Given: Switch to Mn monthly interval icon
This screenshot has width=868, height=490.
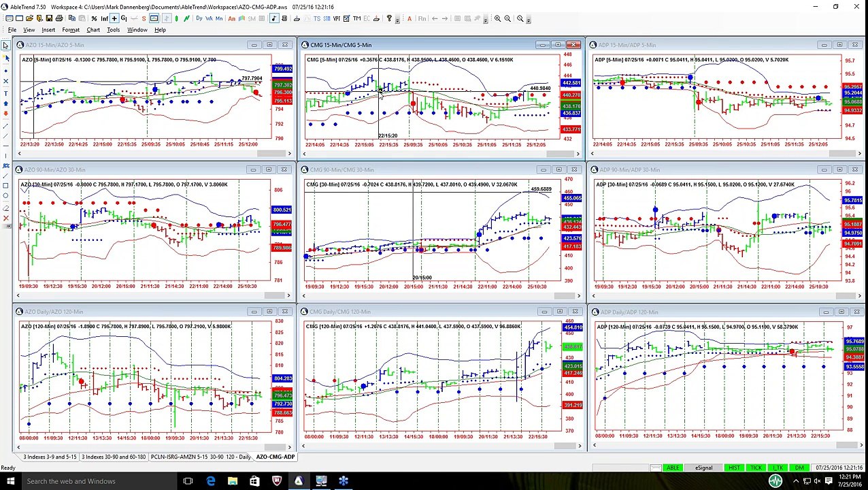Looking at the screenshot, I should point(219,18).
